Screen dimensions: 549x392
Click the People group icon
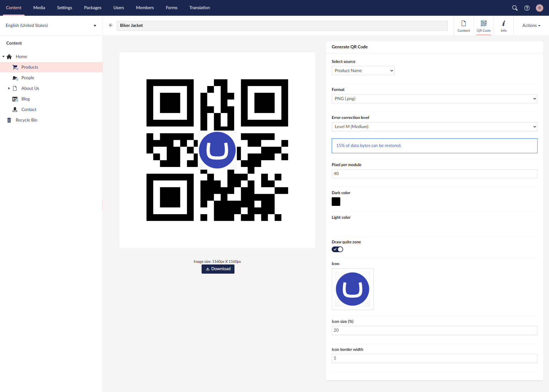tap(15, 78)
